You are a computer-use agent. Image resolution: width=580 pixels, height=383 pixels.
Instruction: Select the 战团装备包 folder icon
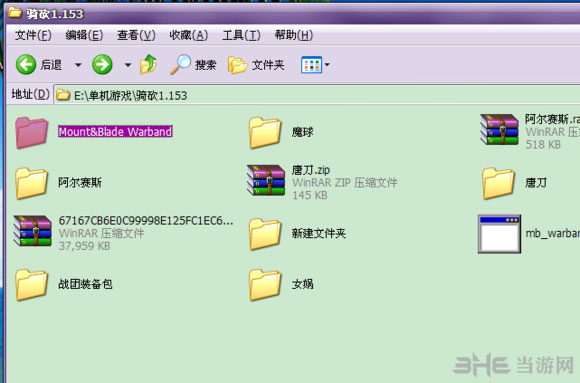tap(32, 285)
